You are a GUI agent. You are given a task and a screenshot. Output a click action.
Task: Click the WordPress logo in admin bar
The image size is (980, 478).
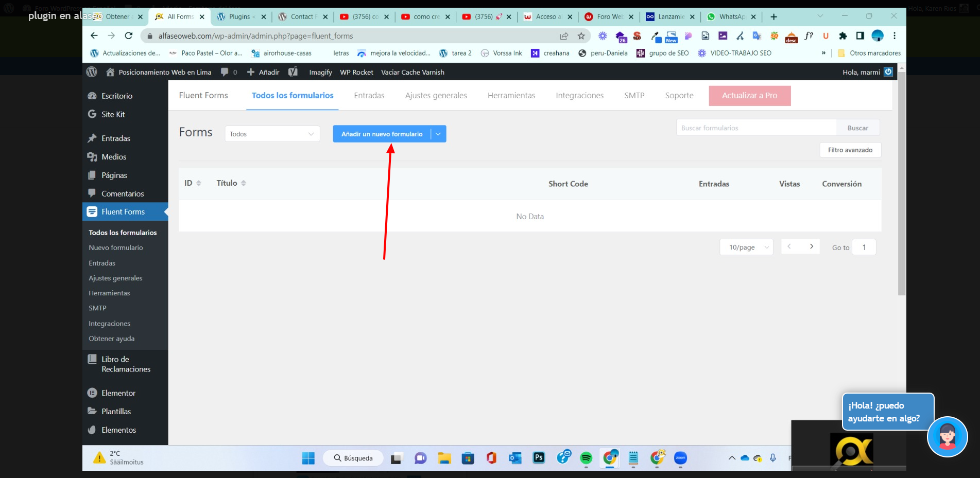click(92, 72)
